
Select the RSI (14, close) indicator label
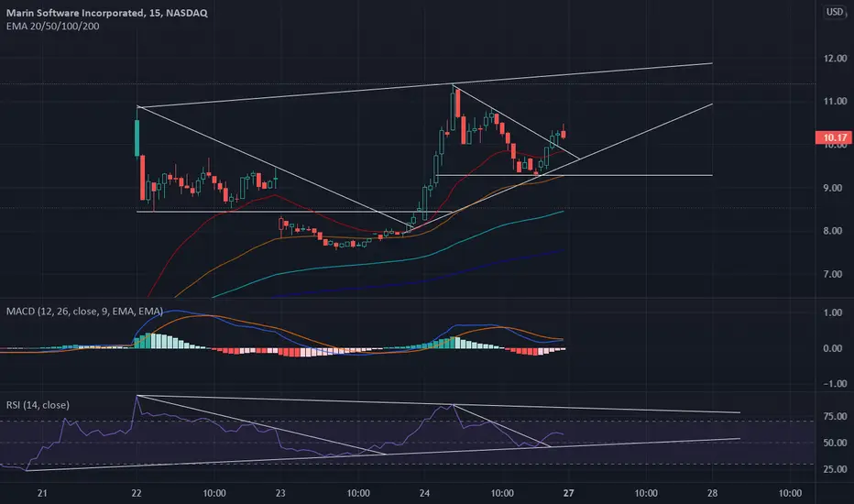pos(38,405)
